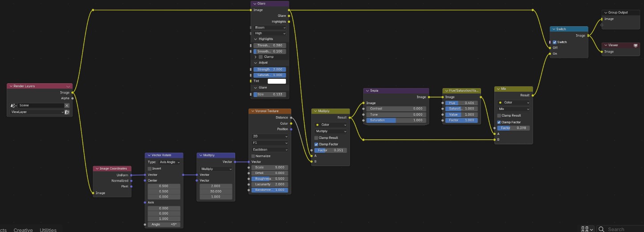Disable Clamp Factor in the Mix node
The height and width of the screenshot is (232, 644).
[499, 122]
